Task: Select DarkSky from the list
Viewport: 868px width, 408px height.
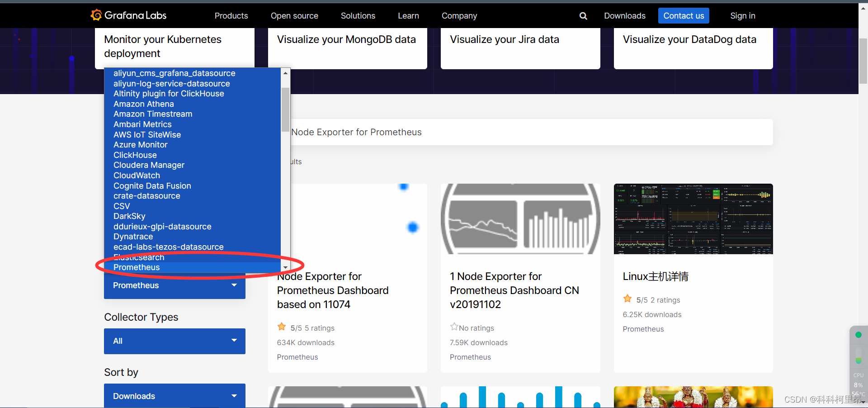Action: [193, 216]
